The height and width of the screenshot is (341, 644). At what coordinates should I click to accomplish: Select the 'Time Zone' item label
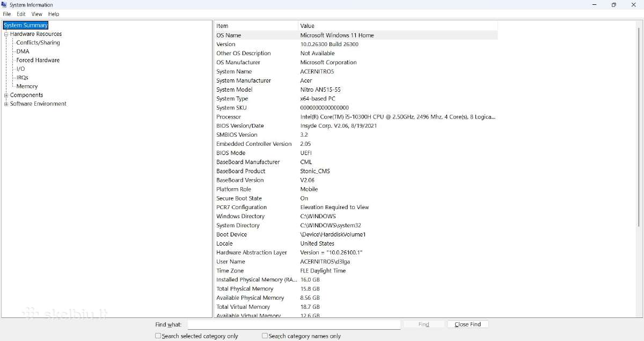(230, 271)
